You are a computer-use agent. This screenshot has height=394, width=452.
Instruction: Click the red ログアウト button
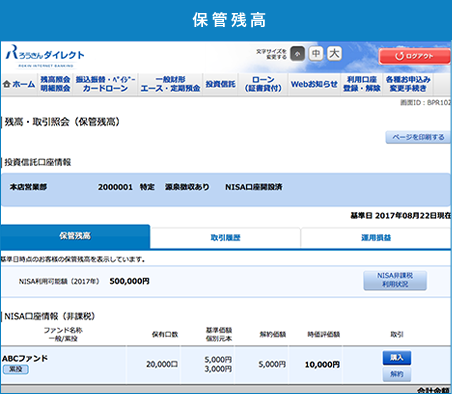point(415,56)
